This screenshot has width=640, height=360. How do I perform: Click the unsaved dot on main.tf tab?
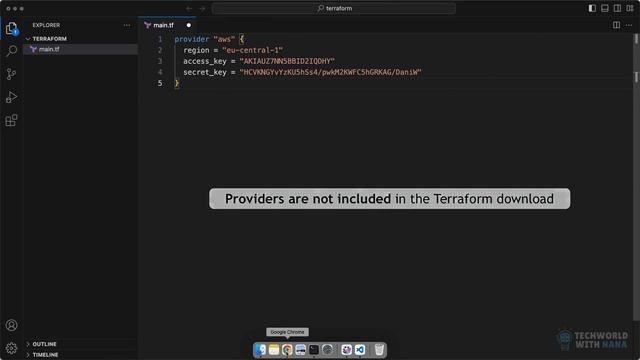coord(189,25)
